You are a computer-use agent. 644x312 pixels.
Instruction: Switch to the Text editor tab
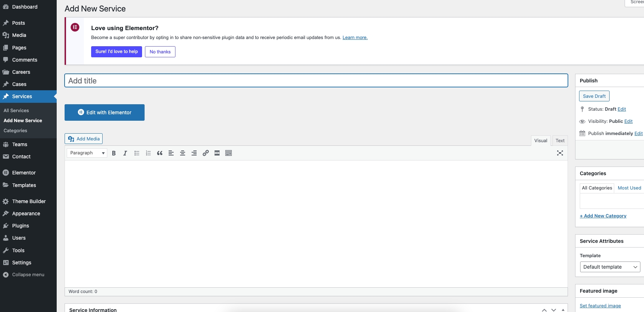(560, 141)
